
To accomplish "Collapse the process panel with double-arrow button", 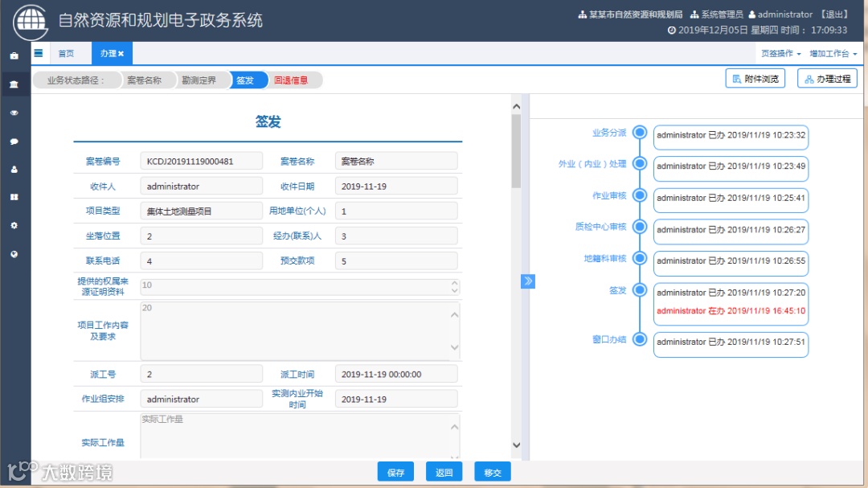I will [x=527, y=281].
